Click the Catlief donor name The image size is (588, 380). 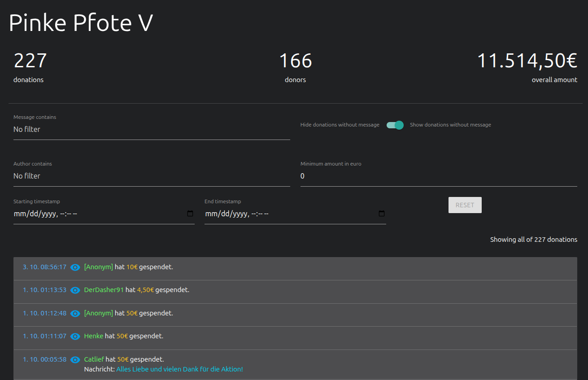94,359
